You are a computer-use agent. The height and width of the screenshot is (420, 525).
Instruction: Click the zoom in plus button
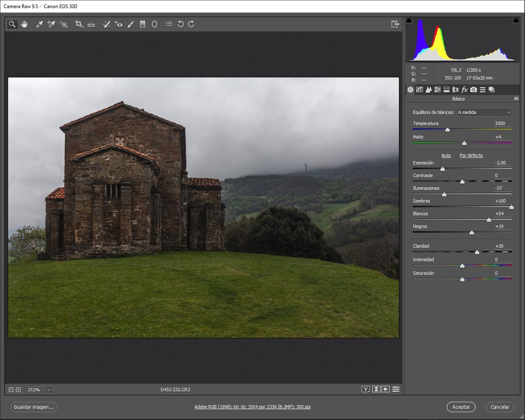point(18,390)
